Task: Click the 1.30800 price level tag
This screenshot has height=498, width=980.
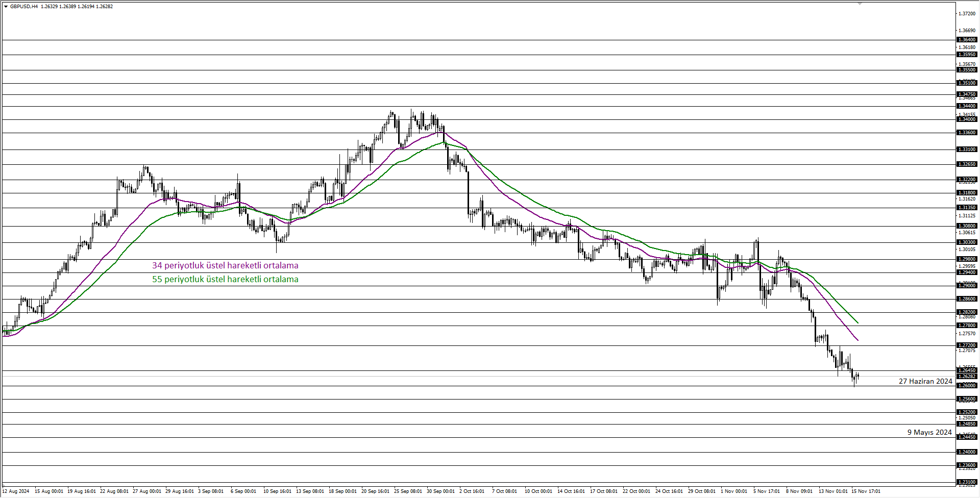Action: [x=966, y=226]
